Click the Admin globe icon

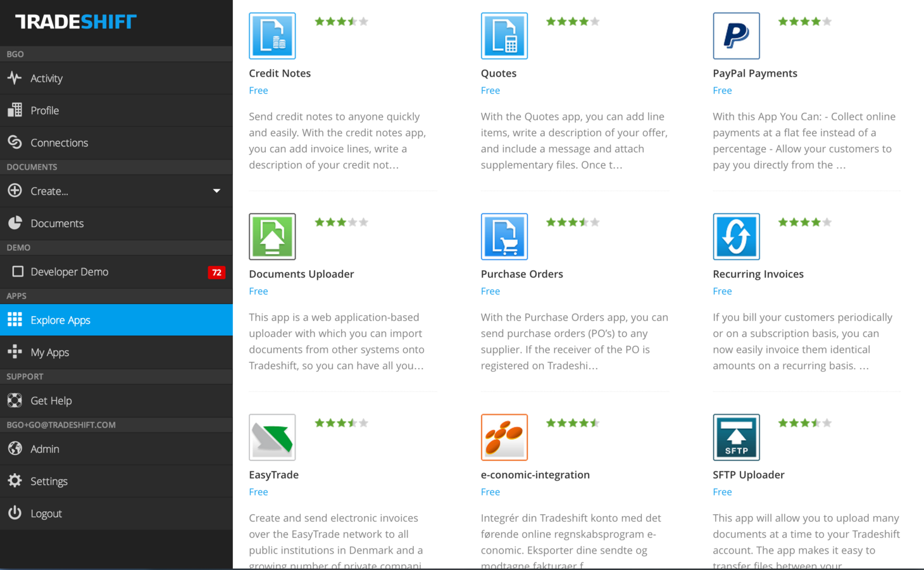click(x=15, y=448)
